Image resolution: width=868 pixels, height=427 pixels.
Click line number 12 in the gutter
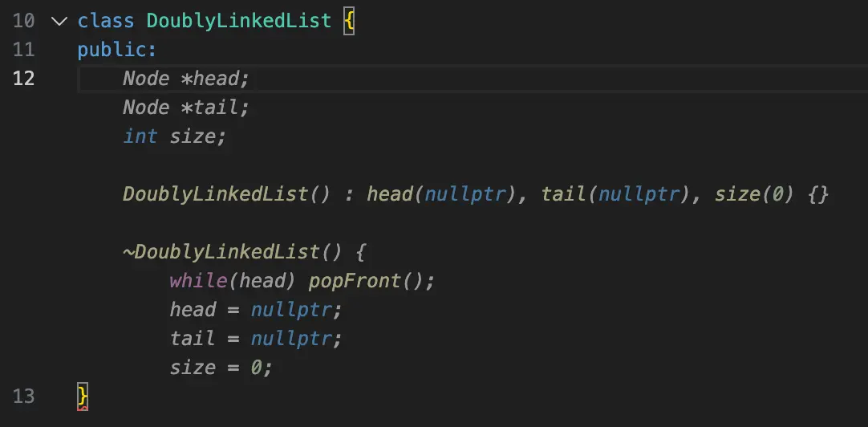click(x=24, y=79)
